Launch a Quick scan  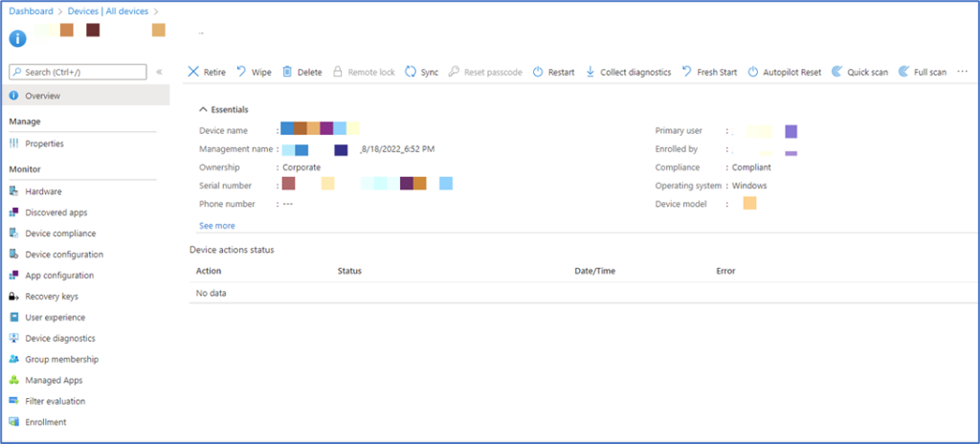(859, 72)
